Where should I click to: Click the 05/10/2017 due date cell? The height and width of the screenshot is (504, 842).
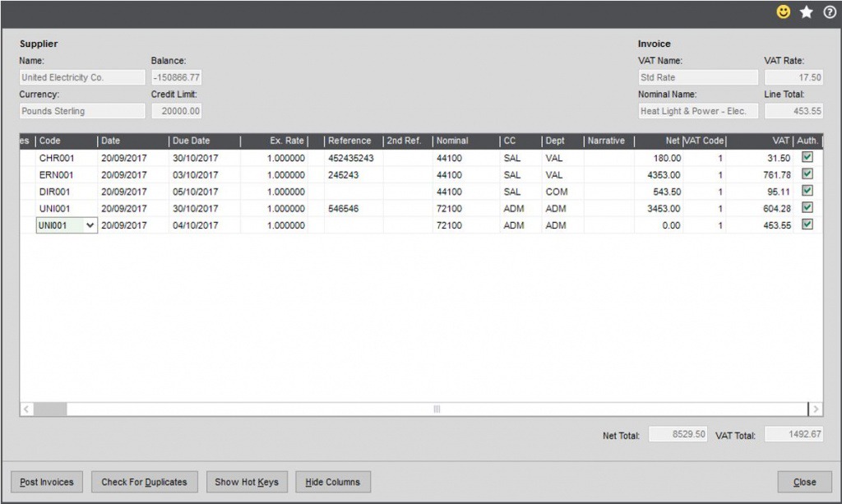(x=205, y=192)
